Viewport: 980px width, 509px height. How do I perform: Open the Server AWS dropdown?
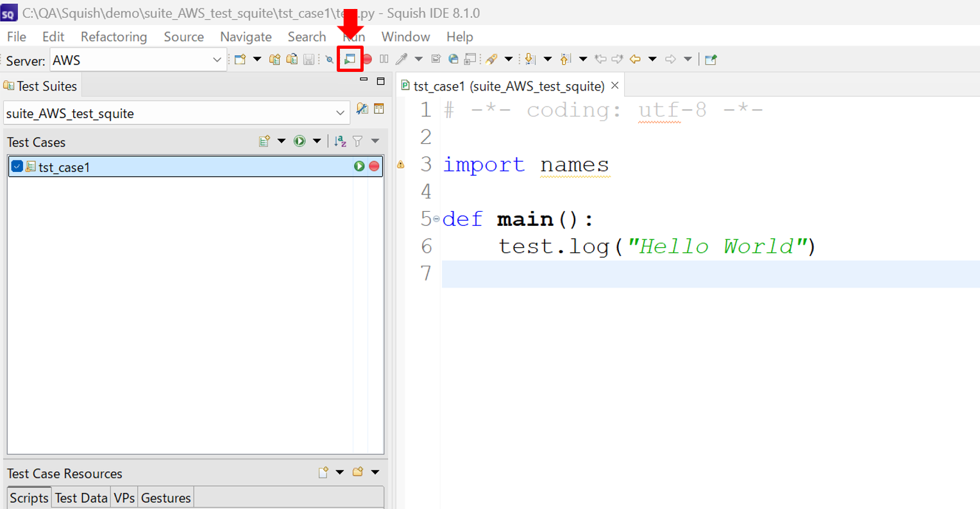tap(217, 60)
